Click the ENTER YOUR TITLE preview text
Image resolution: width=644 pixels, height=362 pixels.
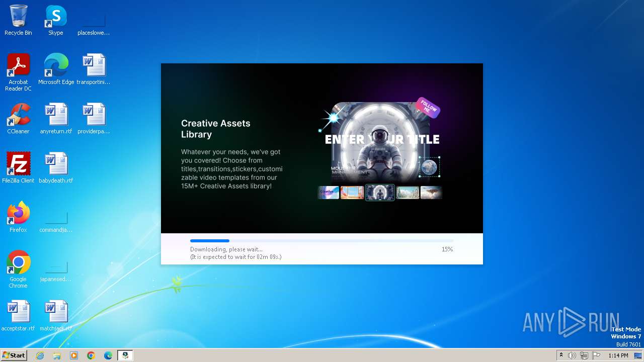click(382, 140)
